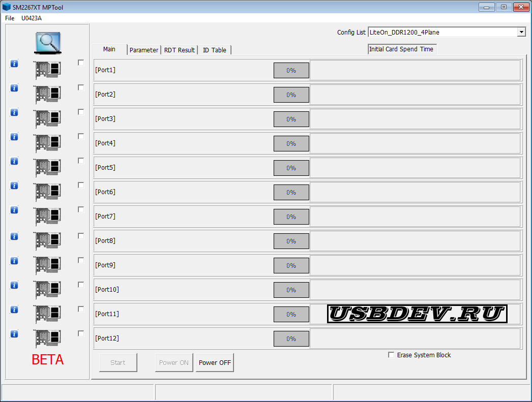The width and height of the screenshot is (532, 402).
Task: Open info for Port10 device
Action: tap(14, 285)
